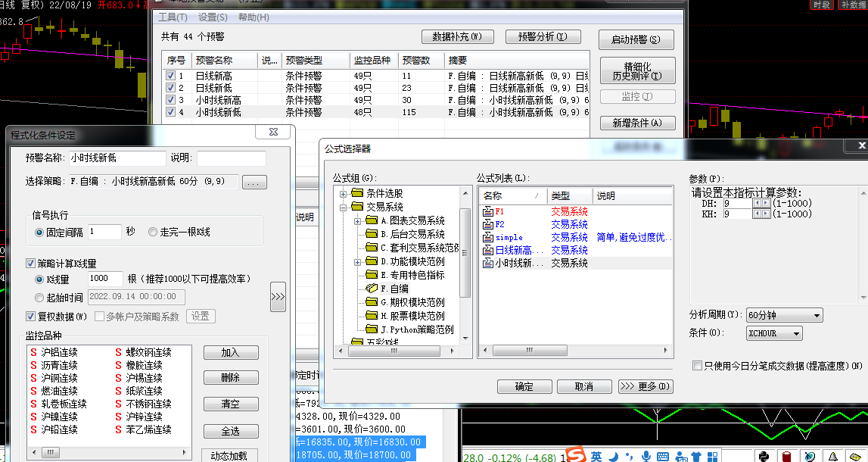Image resolution: width=868 pixels, height=462 pixels.
Task: Select the 固定间隔 radio button
Action: [x=39, y=233]
